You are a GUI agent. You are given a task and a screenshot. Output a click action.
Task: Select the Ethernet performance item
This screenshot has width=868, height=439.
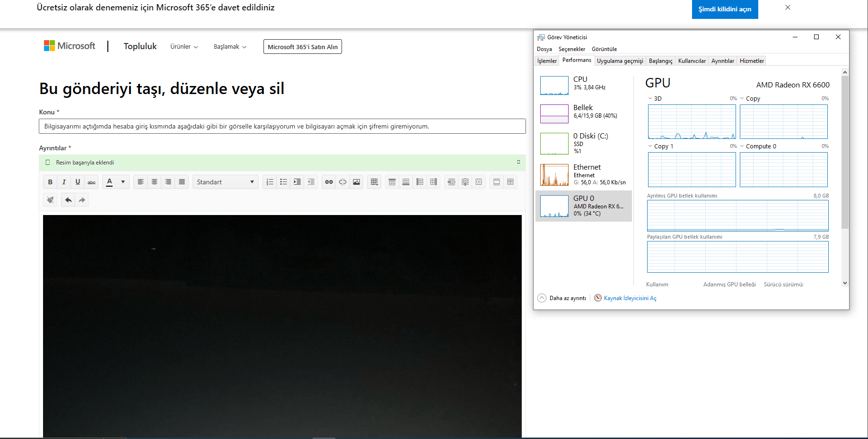click(x=584, y=174)
